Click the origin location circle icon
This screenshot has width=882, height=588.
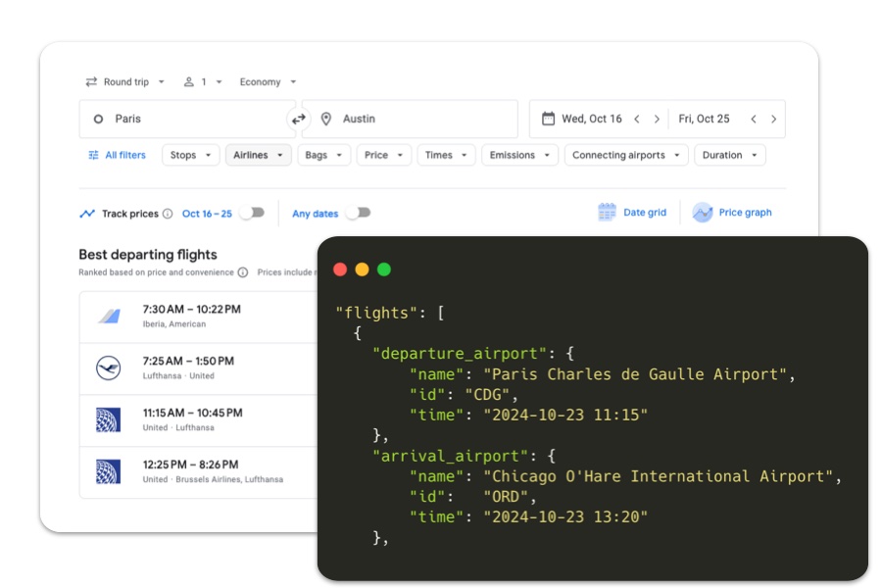coord(99,118)
